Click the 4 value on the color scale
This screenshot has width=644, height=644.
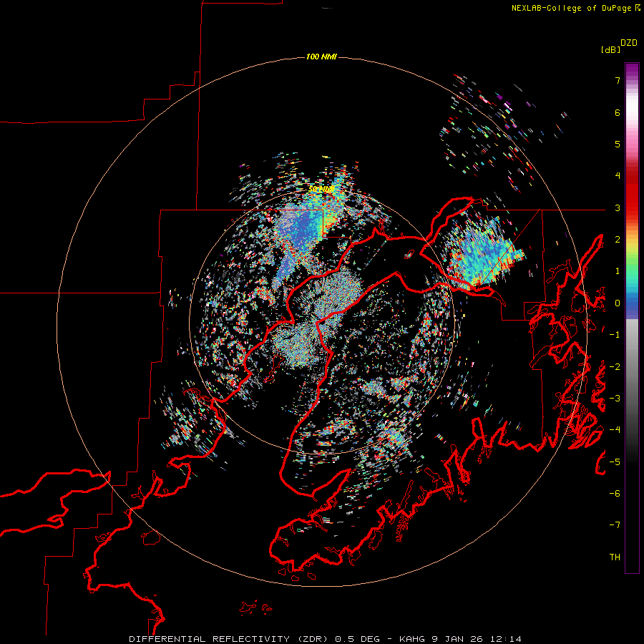618,176
